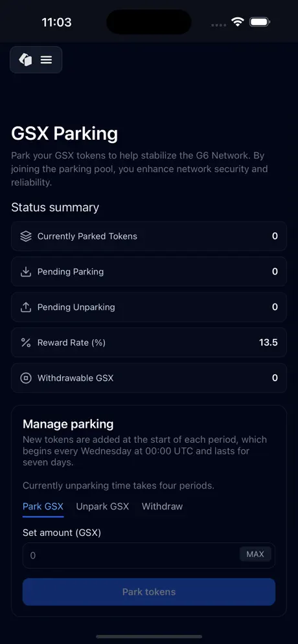Tap the battery indicator icon
The height and width of the screenshot is (644, 298).
(x=259, y=22)
